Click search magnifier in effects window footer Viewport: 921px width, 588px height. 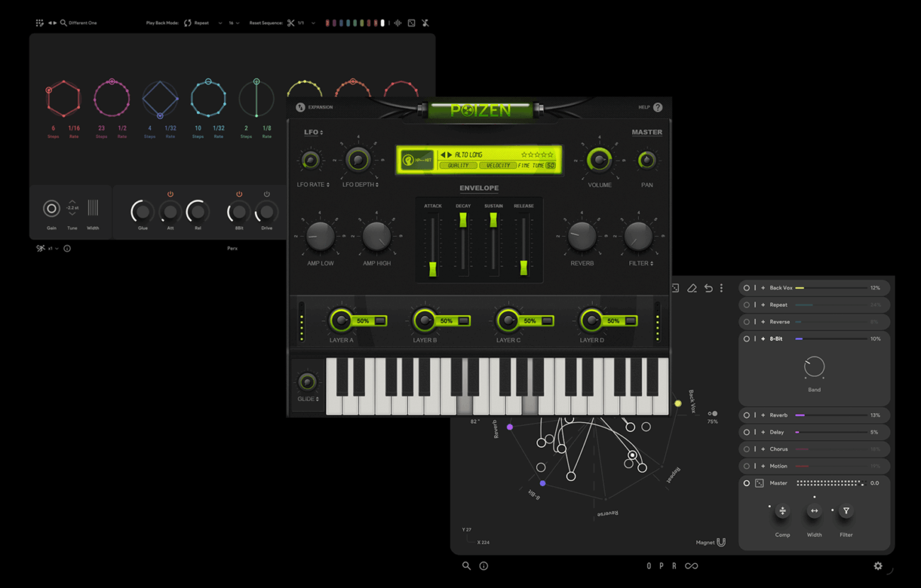[466, 566]
